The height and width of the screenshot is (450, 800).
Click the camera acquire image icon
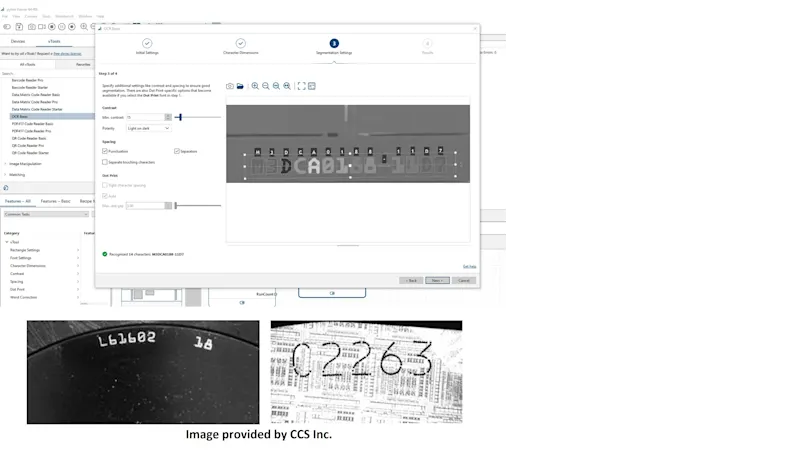point(230,86)
